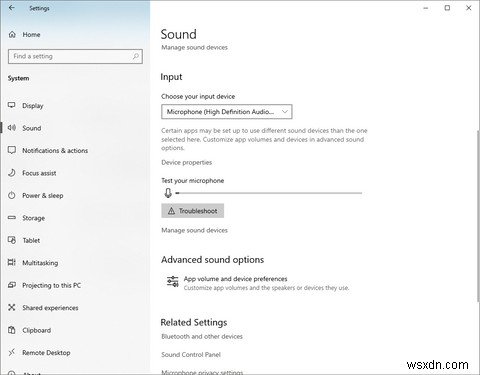Image resolution: width=480 pixels, height=375 pixels.
Task: Click the Power & sleep icon
Action: (x=12, y=195)
